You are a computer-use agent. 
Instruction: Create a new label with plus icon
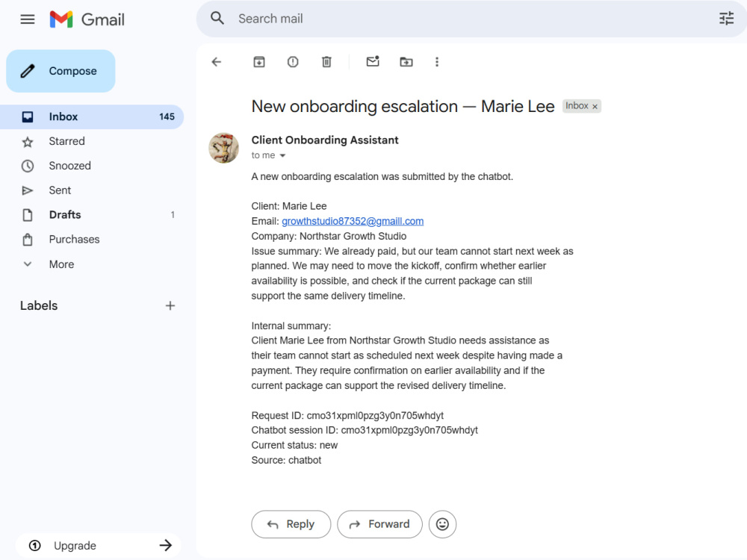(x=170, y=305)
